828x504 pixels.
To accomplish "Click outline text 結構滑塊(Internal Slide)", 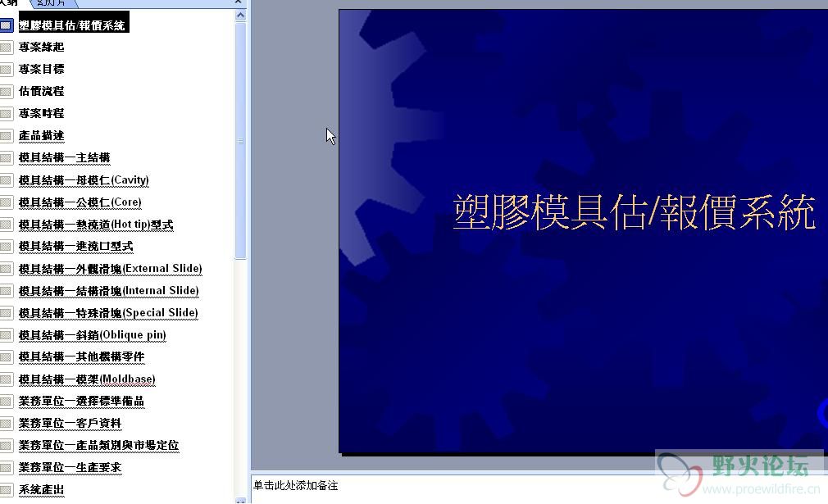I will coord(137,291).
